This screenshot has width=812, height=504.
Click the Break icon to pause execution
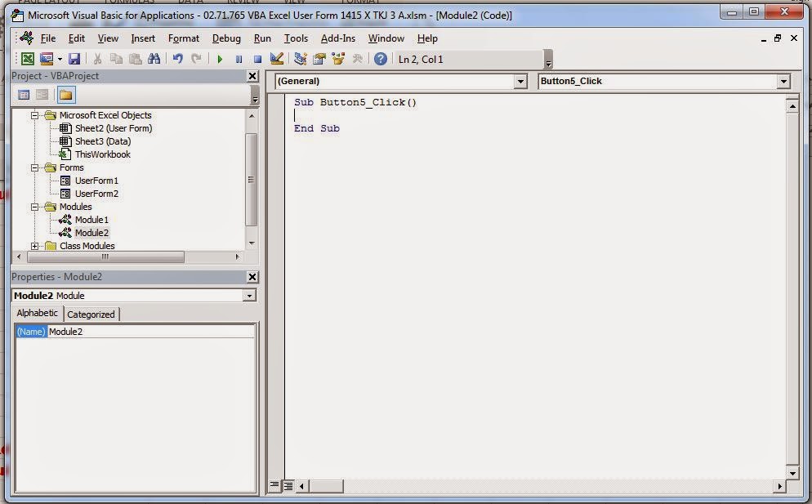[237, 57]
